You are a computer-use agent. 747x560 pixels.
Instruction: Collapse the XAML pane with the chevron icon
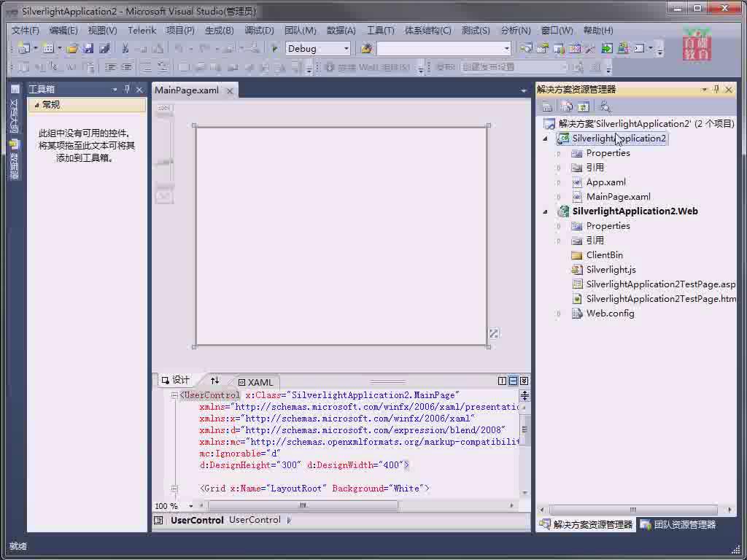(524, 381)
